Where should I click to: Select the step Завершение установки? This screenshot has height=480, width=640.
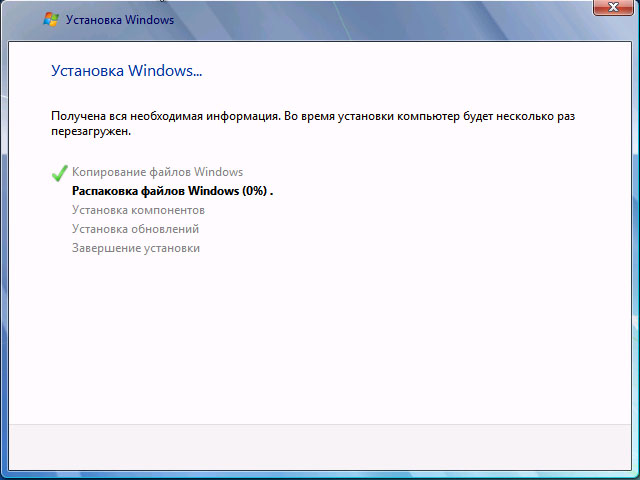tap(136, 248)
